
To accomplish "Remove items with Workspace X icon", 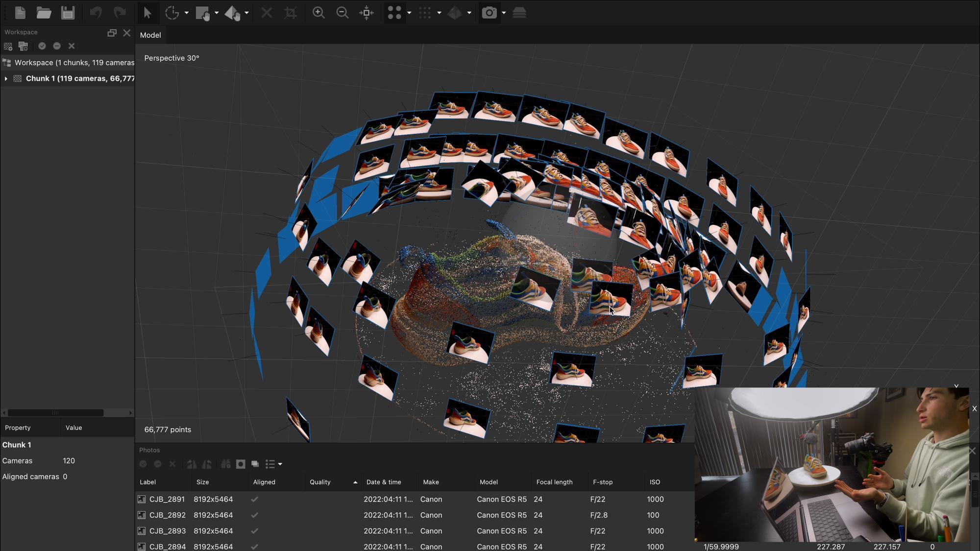I will point(72,46).
